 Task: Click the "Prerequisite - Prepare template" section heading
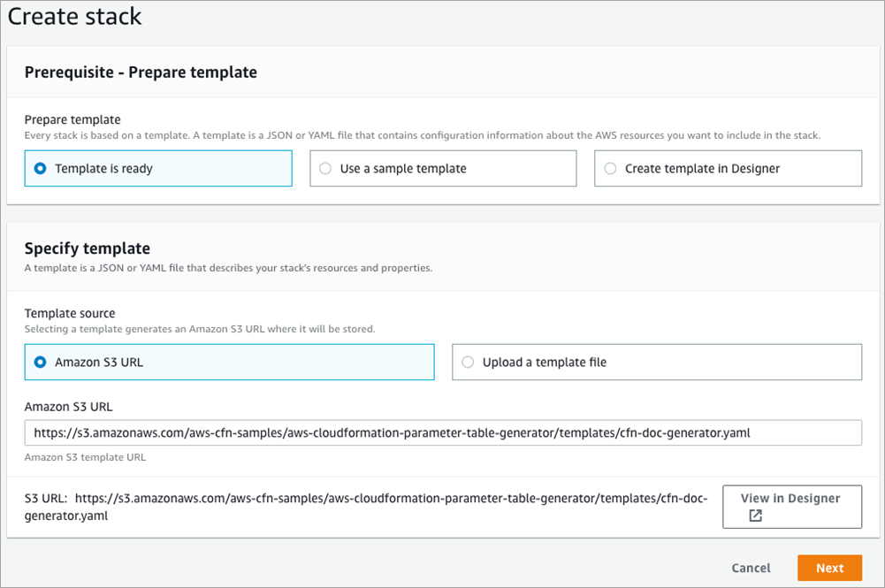tap(141, 73)
